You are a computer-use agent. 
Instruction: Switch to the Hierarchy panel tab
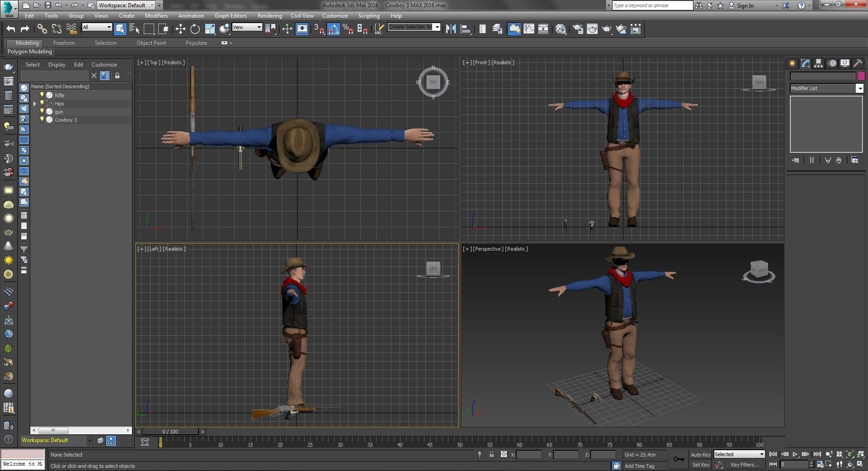818,63
